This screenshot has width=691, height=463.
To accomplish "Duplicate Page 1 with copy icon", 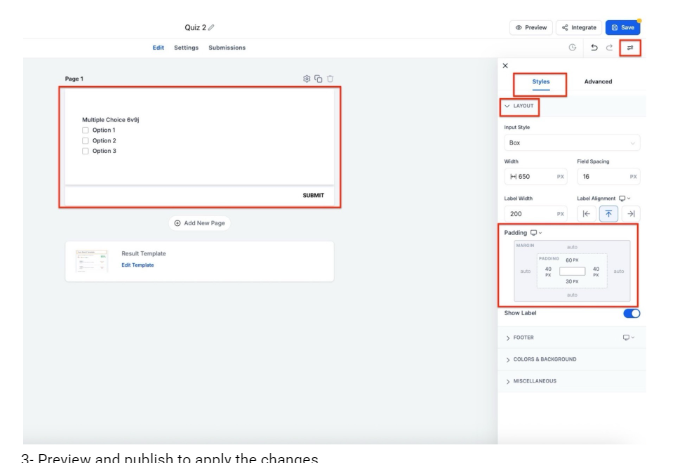I will 318,79.
